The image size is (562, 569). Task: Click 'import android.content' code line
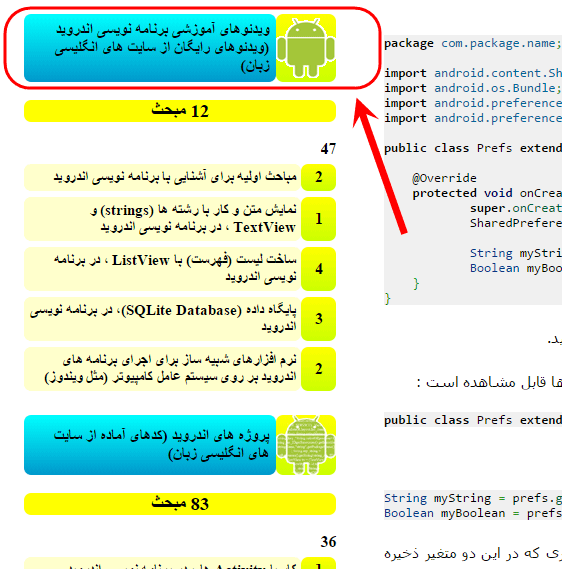tap(473, 73)
